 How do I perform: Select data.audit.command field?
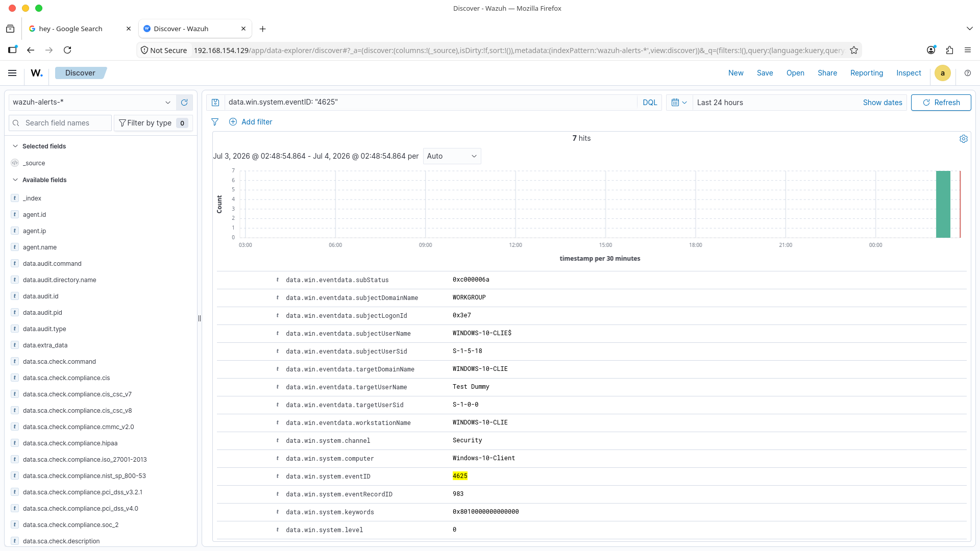(x=52, y=264)
